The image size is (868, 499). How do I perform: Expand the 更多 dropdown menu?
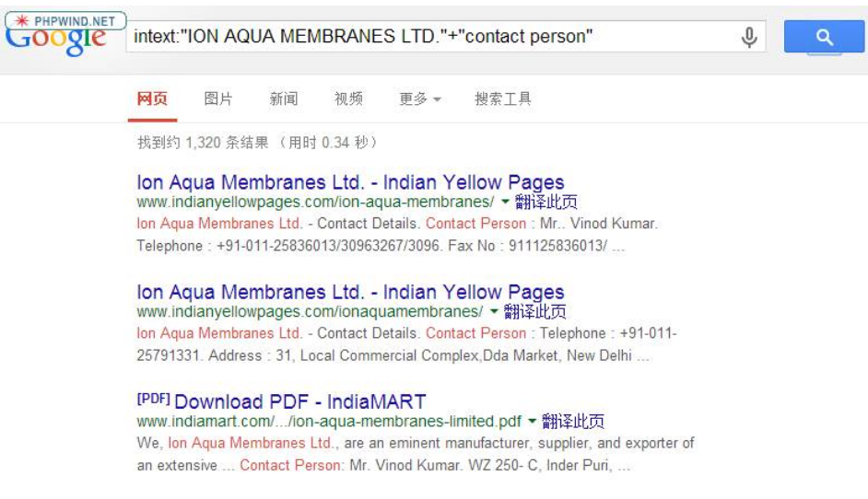420,99
